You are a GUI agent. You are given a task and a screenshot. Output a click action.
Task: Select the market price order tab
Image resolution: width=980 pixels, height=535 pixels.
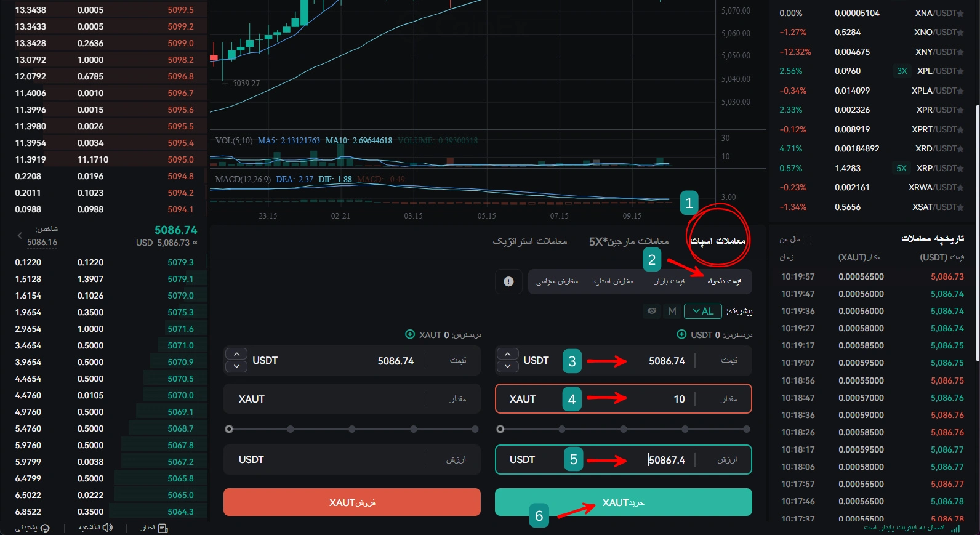coord(669,281)
